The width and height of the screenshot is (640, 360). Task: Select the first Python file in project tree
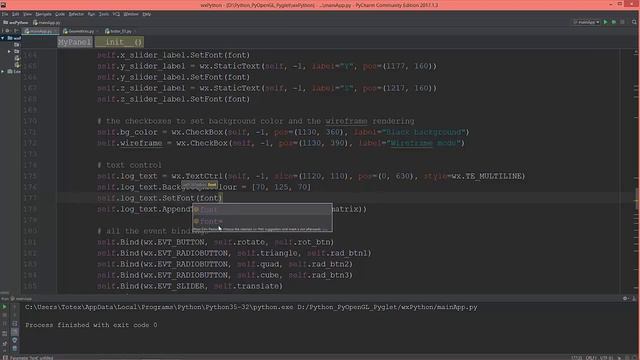tap(17, 58)
